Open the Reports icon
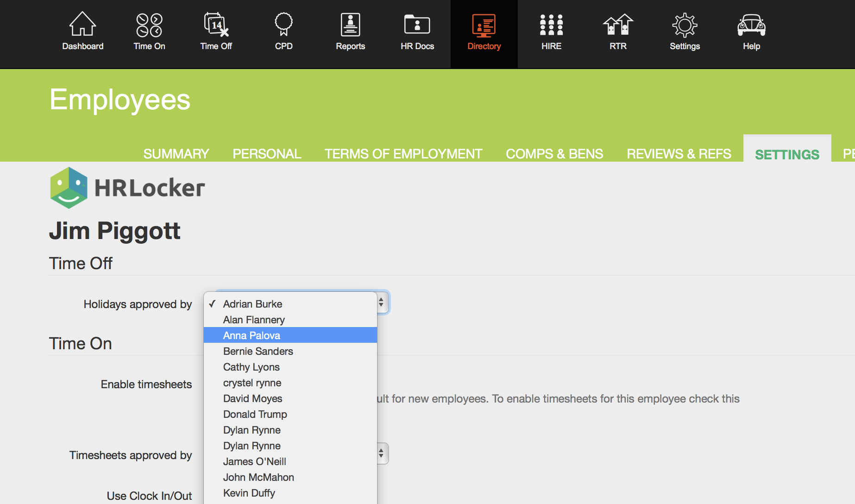 350,25
